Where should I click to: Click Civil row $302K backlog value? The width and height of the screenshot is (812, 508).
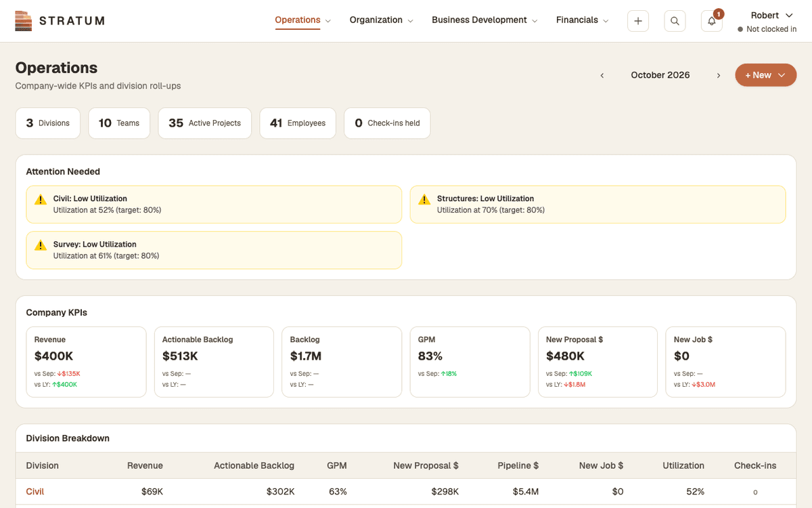pyautogui.click(x=281, y=492)
